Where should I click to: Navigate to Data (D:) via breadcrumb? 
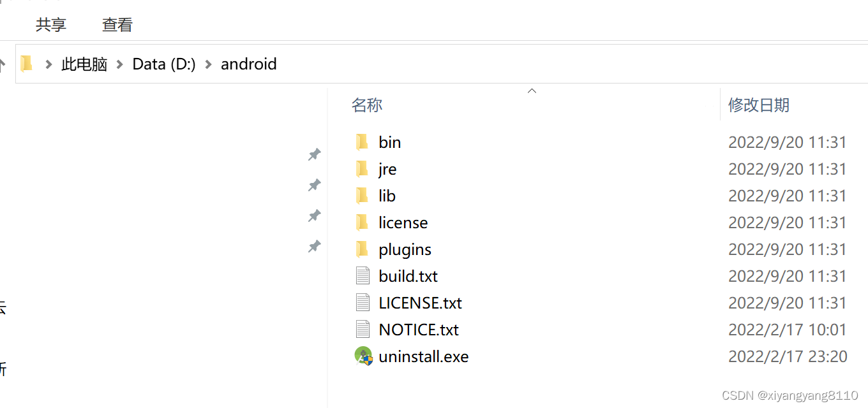tap(163, 64)
